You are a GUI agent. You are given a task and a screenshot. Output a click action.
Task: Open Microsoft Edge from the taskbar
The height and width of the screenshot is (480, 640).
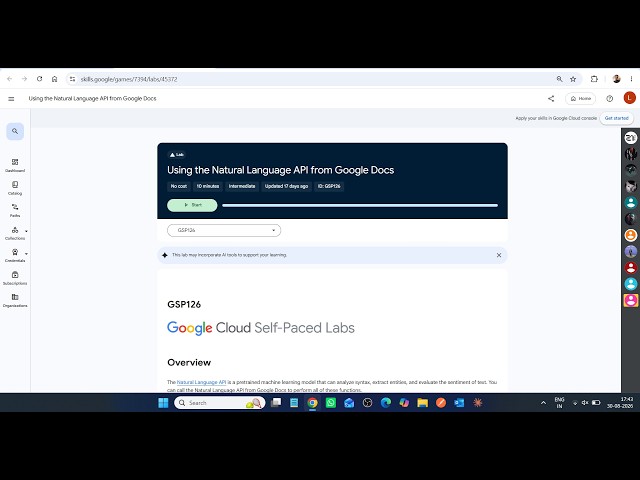click(386, 403)
